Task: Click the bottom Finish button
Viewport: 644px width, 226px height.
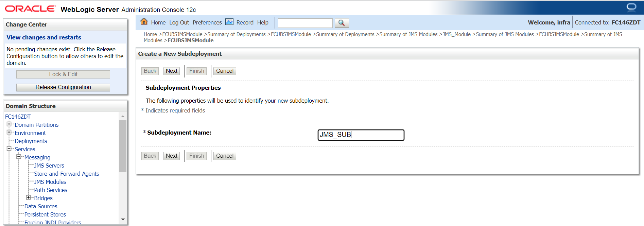Action: pyautogui.click(x=197, y=156)
